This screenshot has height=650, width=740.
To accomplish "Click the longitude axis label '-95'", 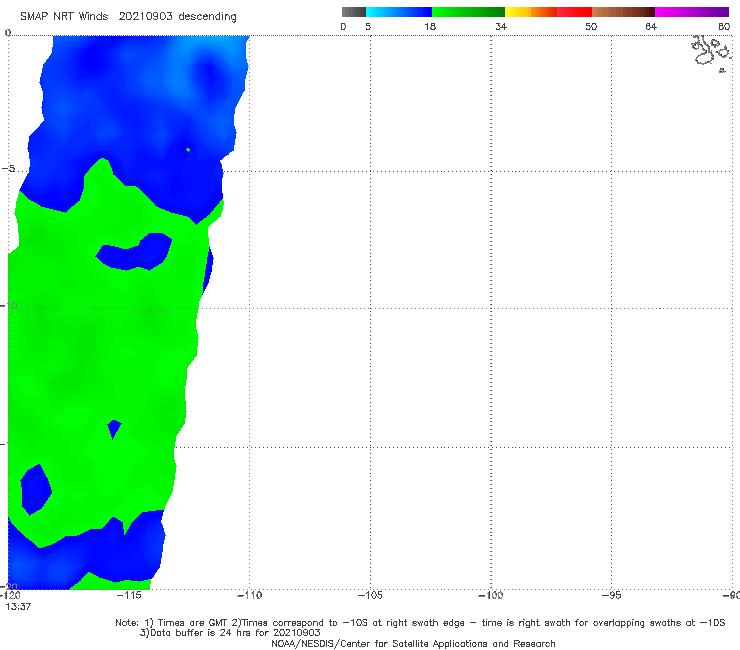I will (x=611, y=595).
